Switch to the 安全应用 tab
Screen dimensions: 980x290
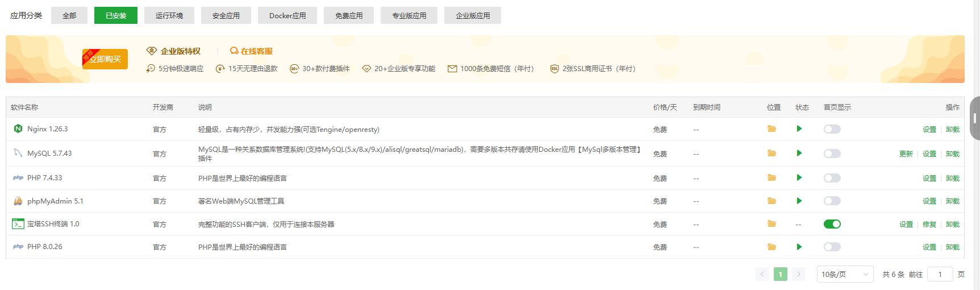pyautogui.click(x=226, y=15)
